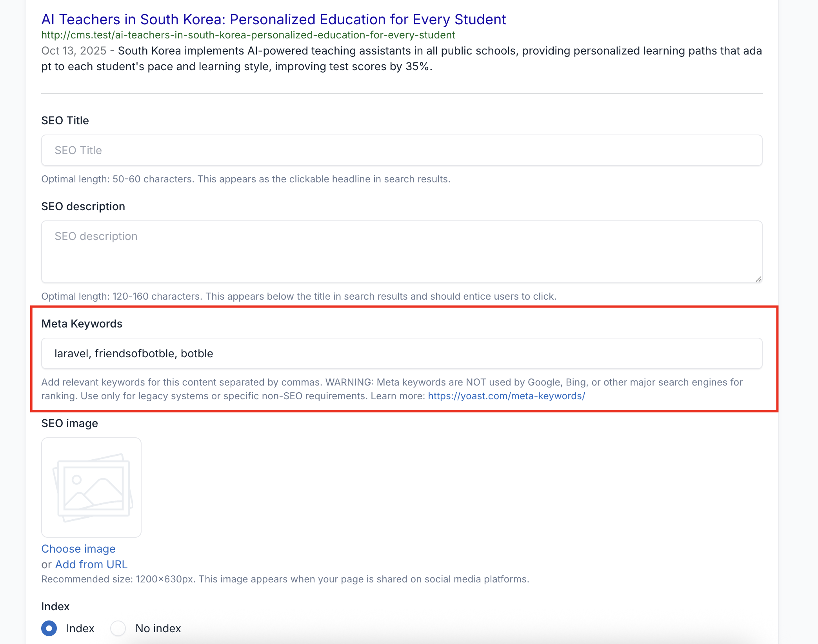Click the SEO image placeholder icon

(x=91, y=487)
